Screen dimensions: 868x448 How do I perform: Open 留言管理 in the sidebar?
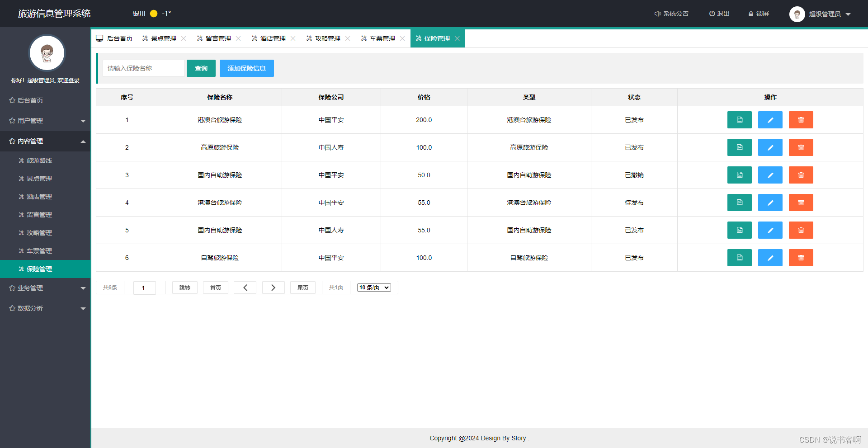pos(45,215)
